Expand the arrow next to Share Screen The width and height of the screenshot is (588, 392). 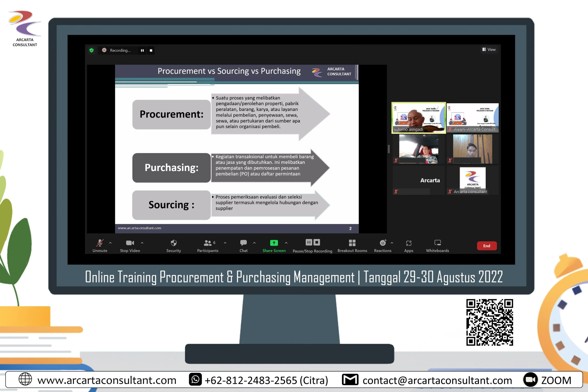click(x=286, y=243)
